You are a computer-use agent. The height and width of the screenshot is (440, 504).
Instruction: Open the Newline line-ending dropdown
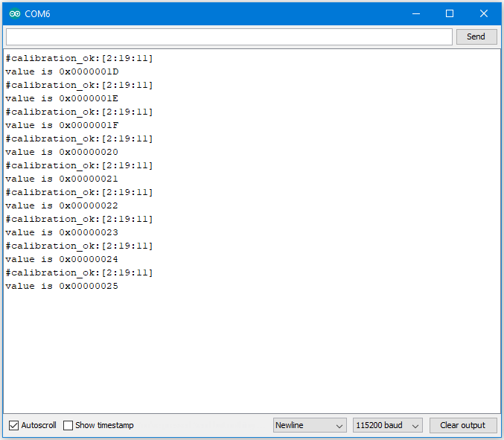pyautogui.click(x=310, y=425)
